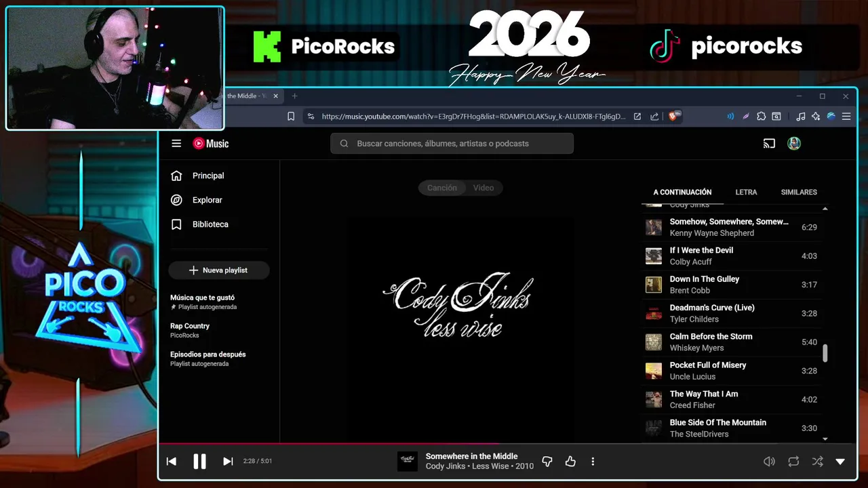Image resolution: width=868 pixels, height=488 pixels.
Task: Toggle shuffle for the queue
Action: [818, 462]
